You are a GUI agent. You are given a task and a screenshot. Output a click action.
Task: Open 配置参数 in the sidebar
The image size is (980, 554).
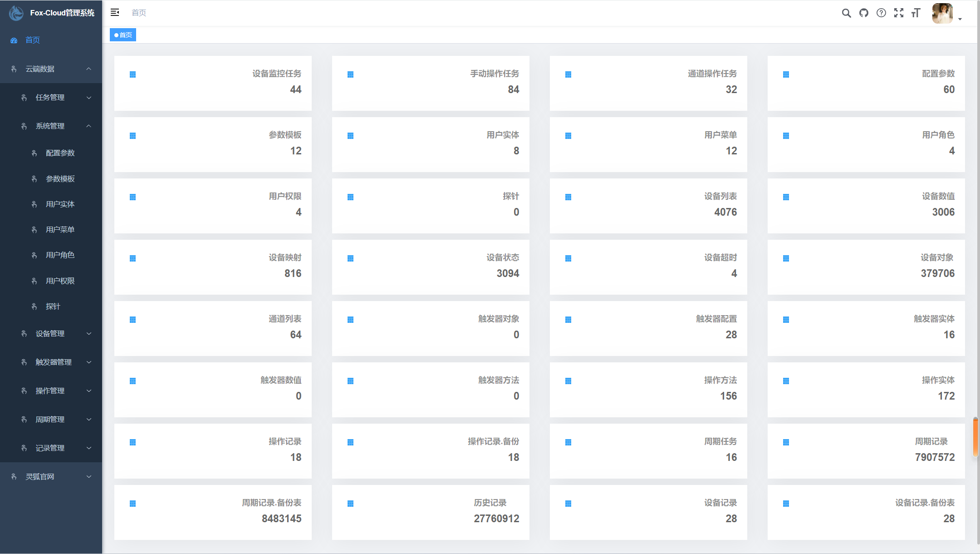51,153
